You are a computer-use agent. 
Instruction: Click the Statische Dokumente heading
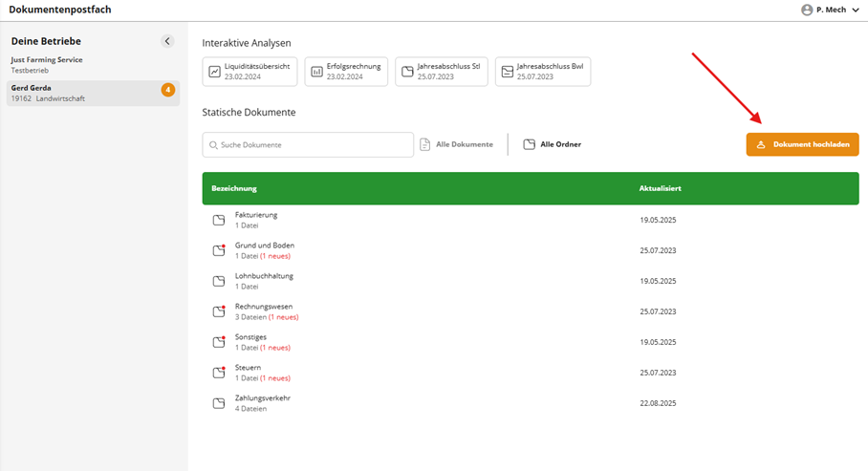[249, 113]
